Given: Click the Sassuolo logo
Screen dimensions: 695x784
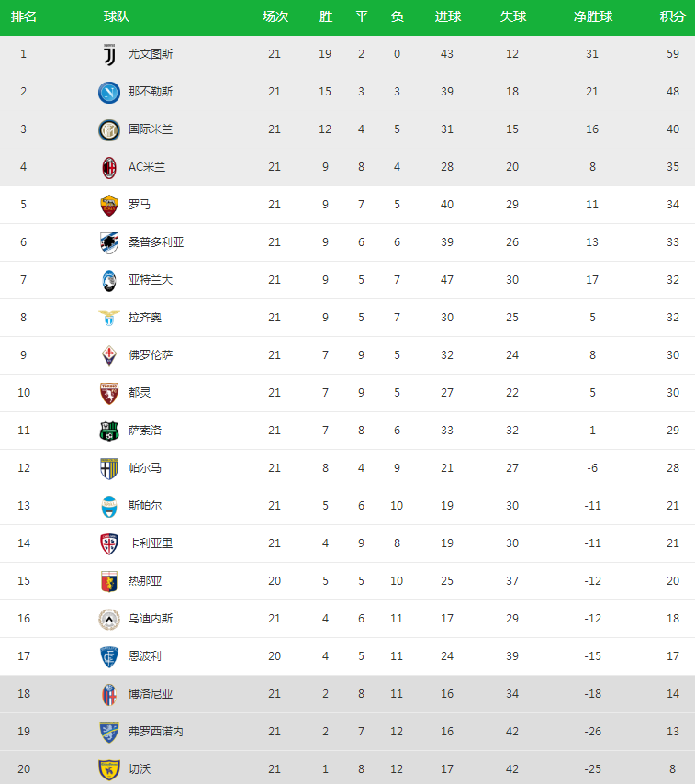Looking at the screenshot, I should (x=109, y=431).
